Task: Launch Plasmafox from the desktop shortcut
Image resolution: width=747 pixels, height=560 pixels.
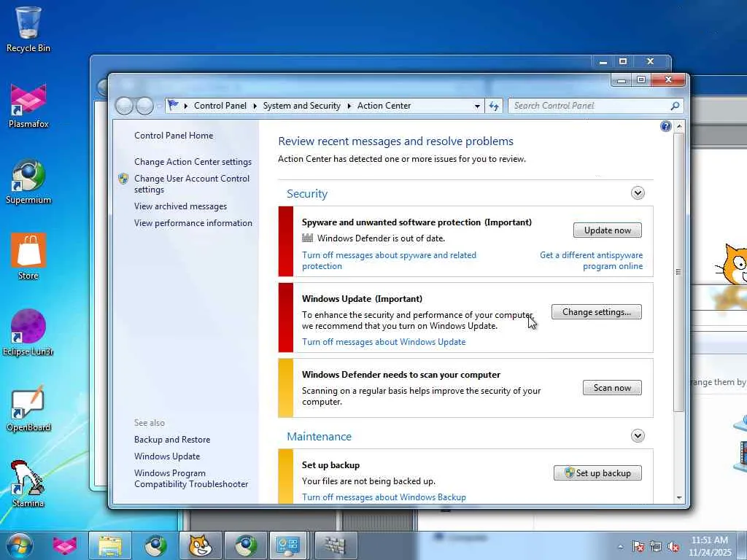Action: (28, 106)
